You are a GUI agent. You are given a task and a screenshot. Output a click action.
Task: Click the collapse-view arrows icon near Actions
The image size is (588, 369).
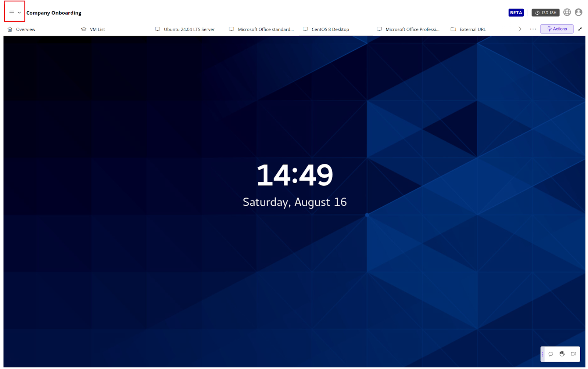(580, 29)
